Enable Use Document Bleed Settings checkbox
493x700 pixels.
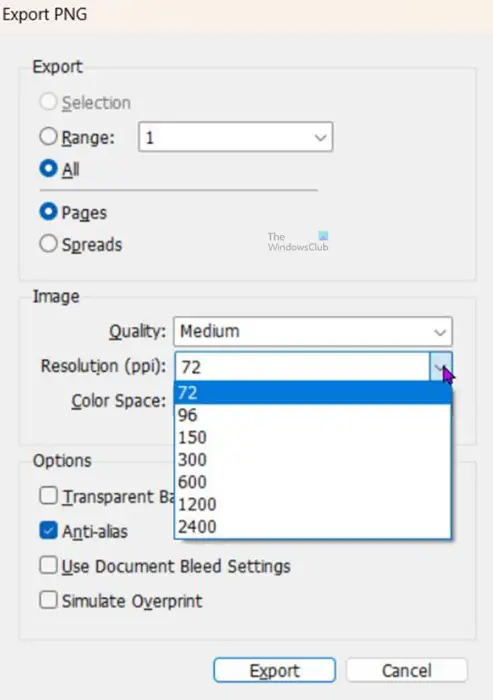pyautogui.click(x=48, y=565)
